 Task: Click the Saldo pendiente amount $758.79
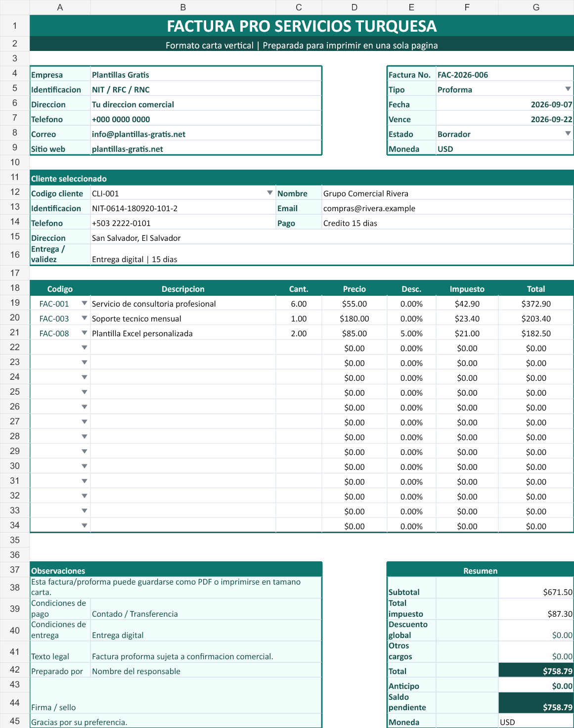[x=536, y=702]
